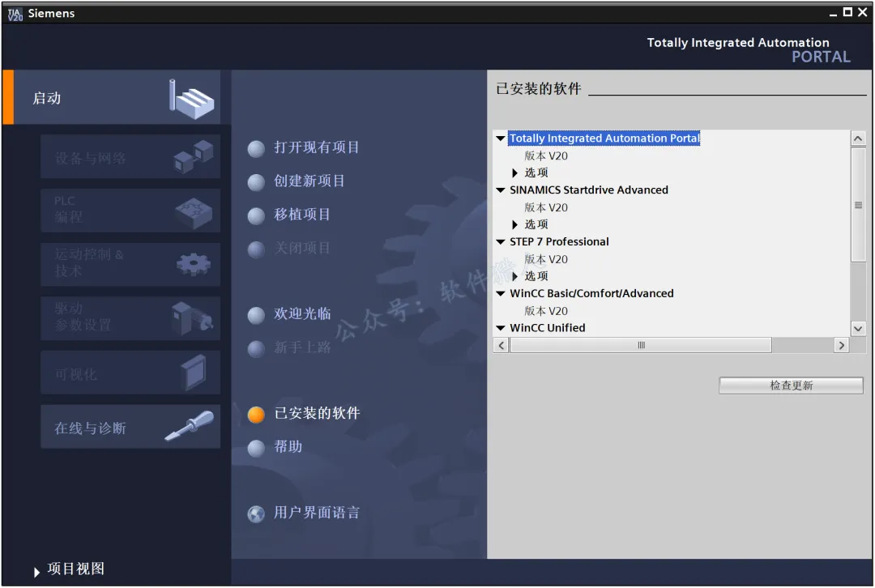Screen dimensions: 875x588
Task: Select the bullet beside 打开现有项目
Action: (x=256, y=149)
